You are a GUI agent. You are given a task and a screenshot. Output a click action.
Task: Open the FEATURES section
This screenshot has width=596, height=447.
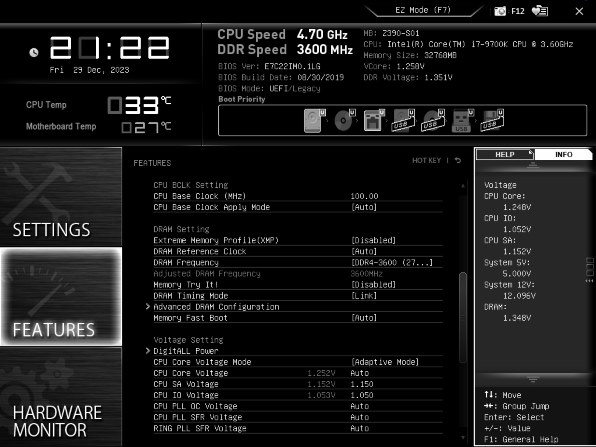click(x=61, y=296)
